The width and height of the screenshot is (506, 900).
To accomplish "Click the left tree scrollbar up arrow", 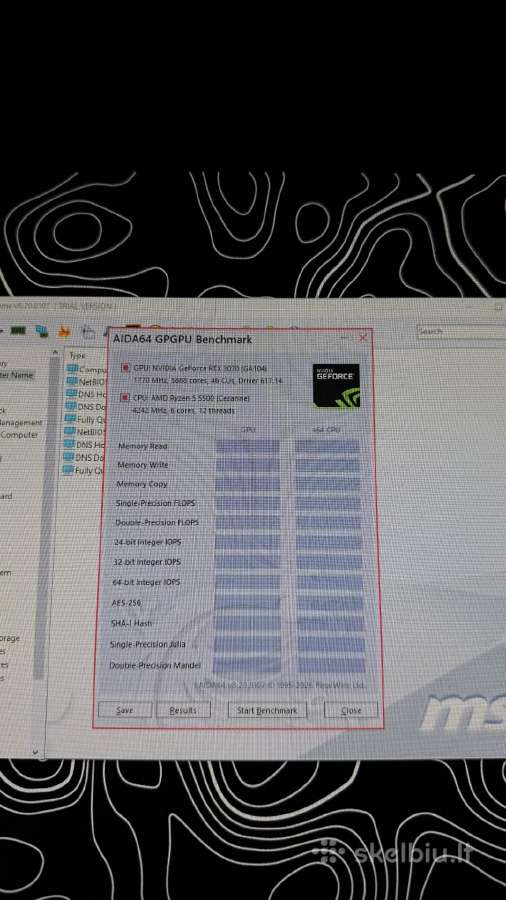I will pos(55,352).
